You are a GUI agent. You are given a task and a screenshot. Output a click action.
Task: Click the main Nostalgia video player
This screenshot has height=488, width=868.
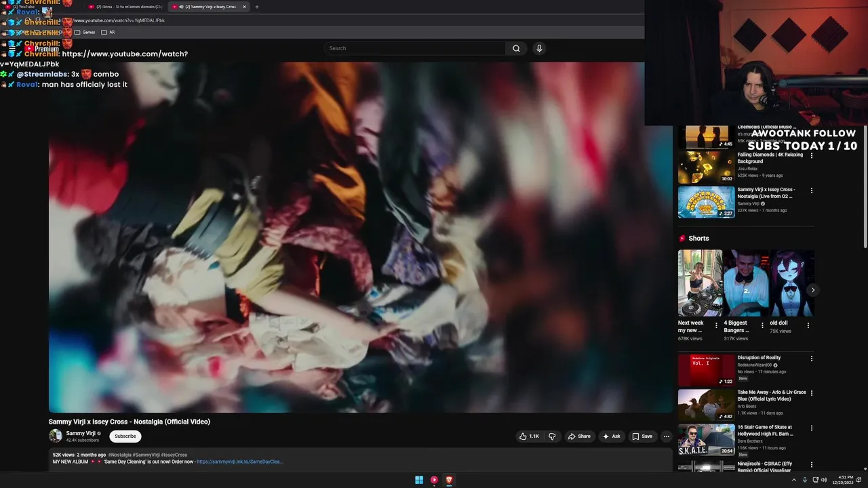(x=360, y=237)
